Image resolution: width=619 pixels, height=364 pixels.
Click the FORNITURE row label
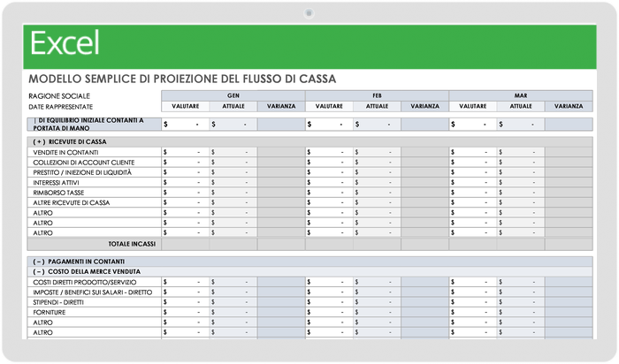tap(50, 313)
